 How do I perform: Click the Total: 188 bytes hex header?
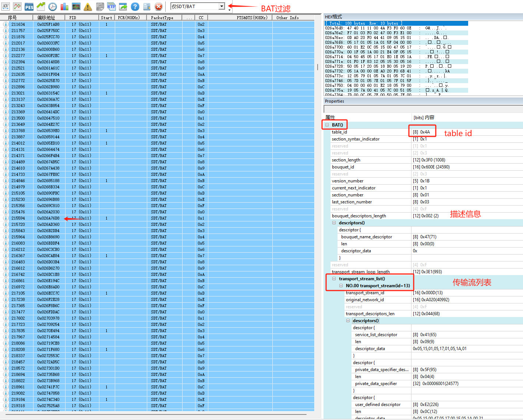(x=396, y=23)
